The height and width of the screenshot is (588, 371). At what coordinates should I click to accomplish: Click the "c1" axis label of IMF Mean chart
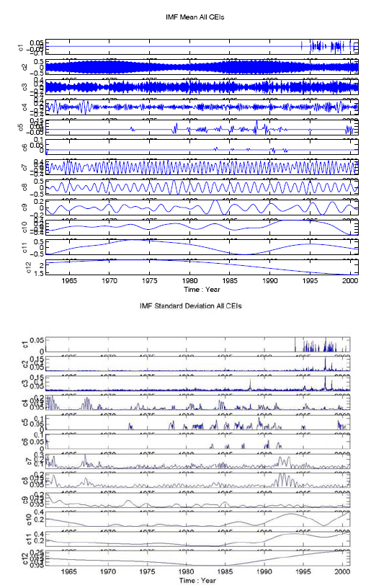[x=21, y=48]
